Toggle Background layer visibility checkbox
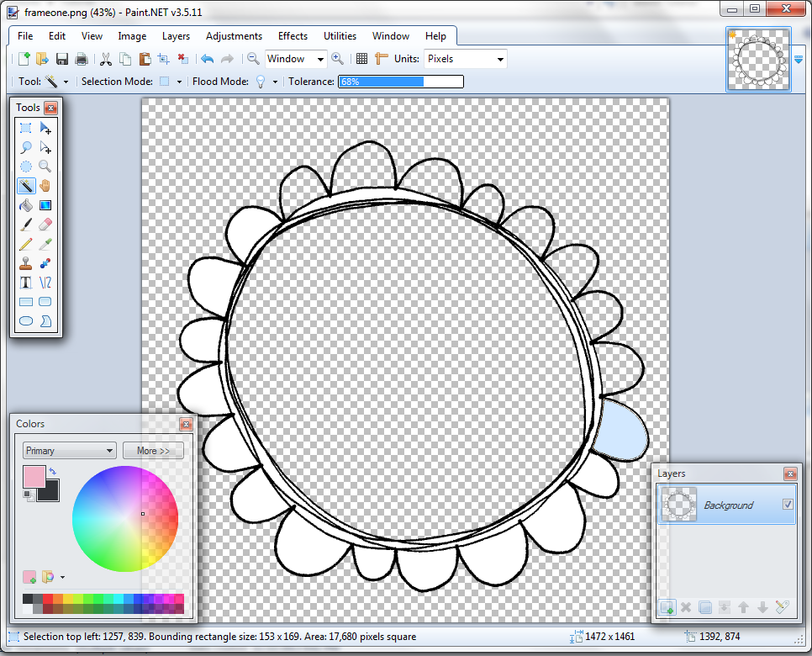Image resolution: width=812 pixels, height=656 pixels. pos(789,505)
